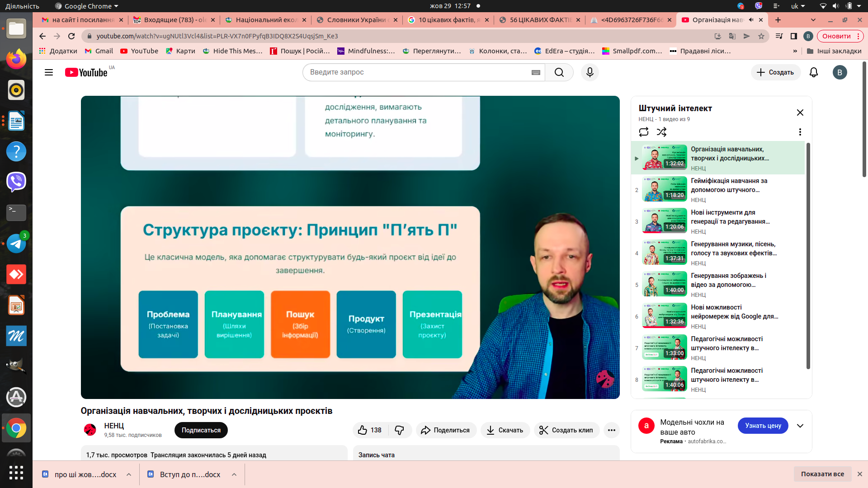
Task: Open YouTube notifications bell
Action: (x=814, y=72)
